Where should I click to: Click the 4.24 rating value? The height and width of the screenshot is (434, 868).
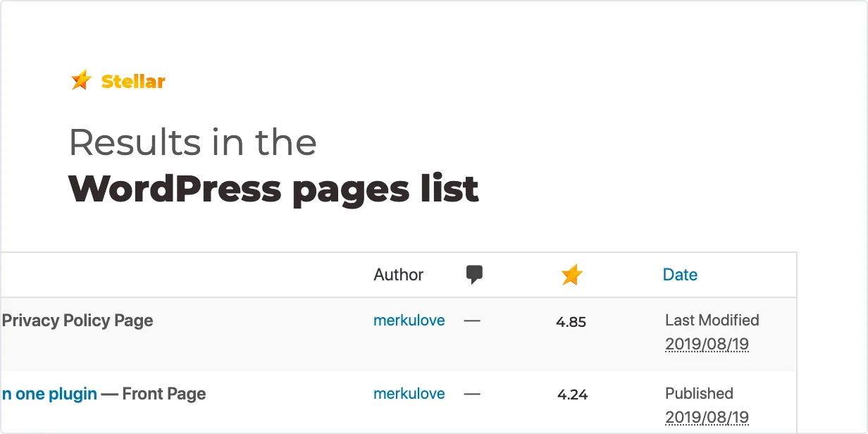[x=572, y=395]
